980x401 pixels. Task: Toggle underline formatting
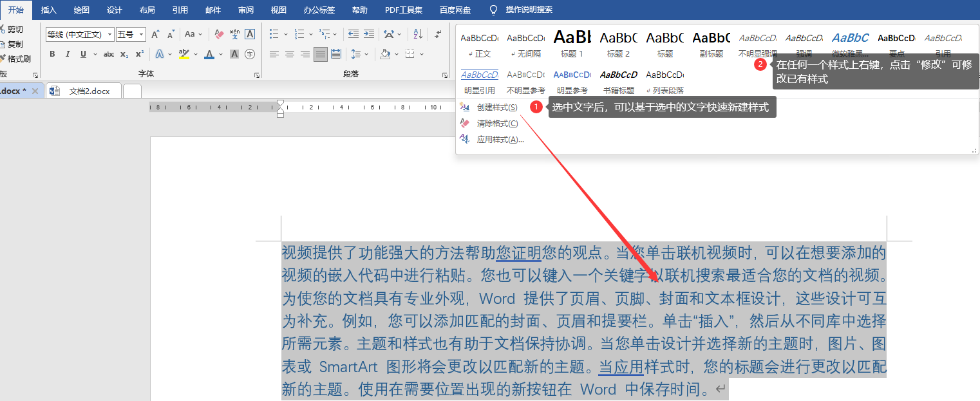(83, 54)
